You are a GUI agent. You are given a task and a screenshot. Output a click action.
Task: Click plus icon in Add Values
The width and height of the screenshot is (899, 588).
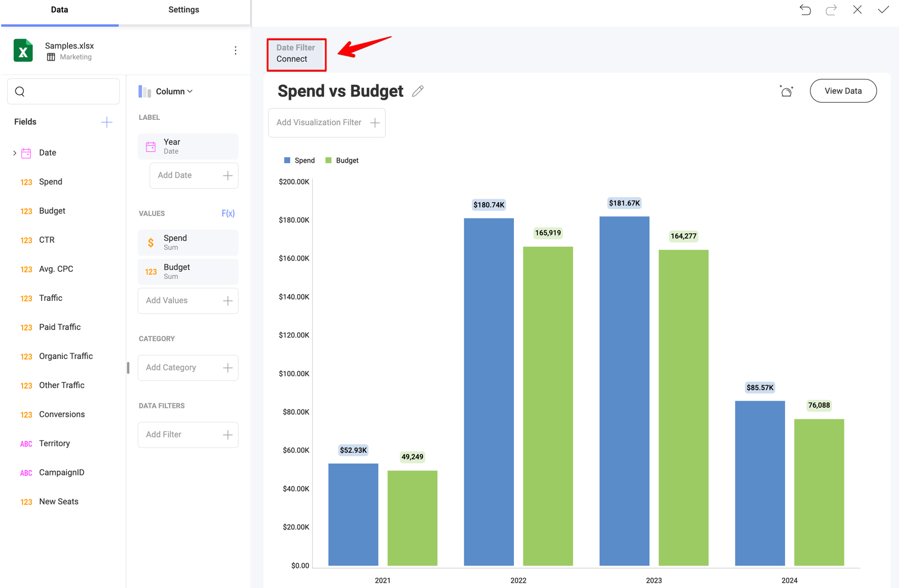coord(228,301)
